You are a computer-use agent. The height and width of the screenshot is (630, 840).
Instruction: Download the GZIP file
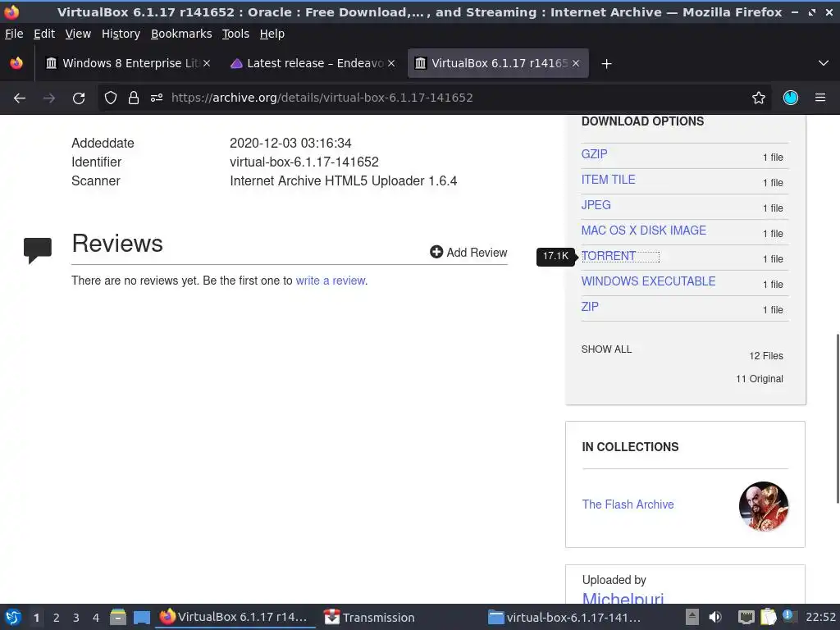pyautogui.click(x=594, y=154)
